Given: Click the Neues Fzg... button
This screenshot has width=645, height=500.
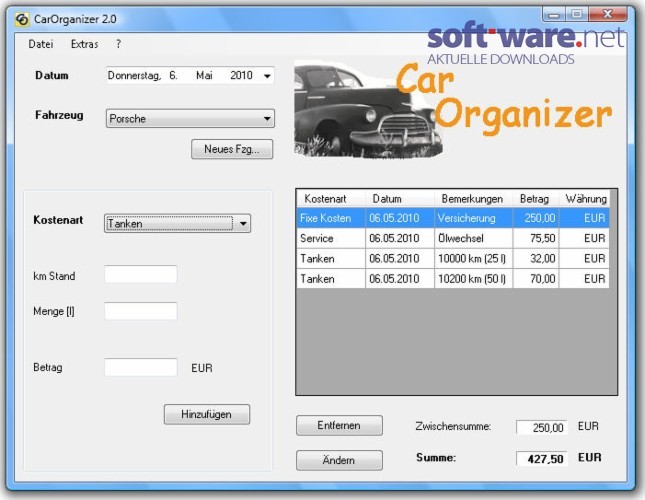Looking at the screenshot, I should (x=232, y=149).
